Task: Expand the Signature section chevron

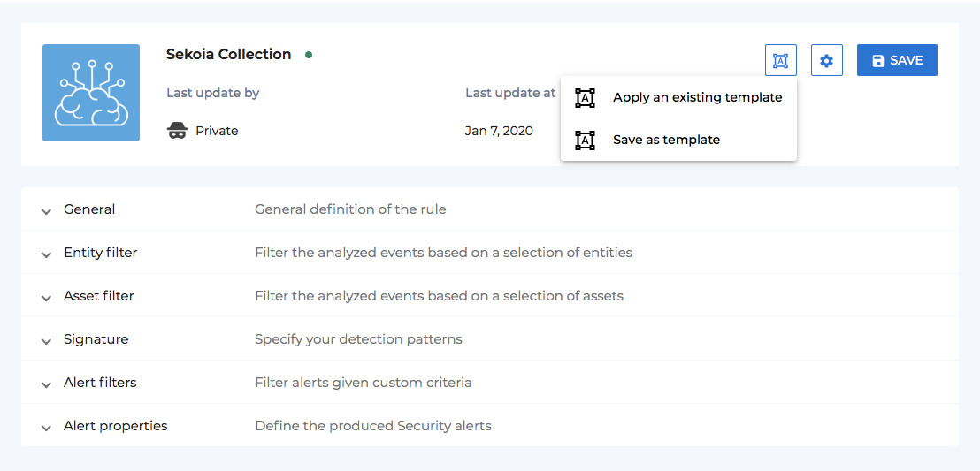Action: click(46, 341)
